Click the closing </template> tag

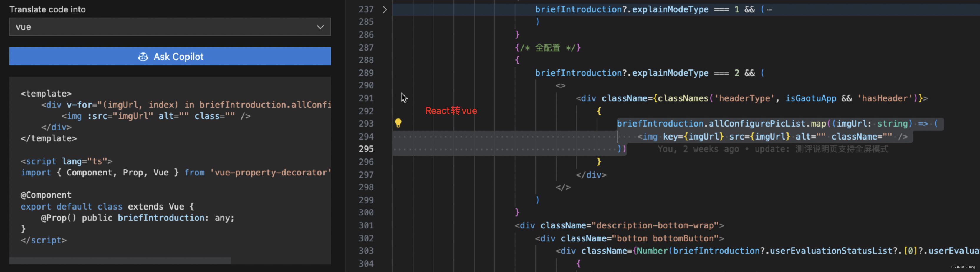49,138
